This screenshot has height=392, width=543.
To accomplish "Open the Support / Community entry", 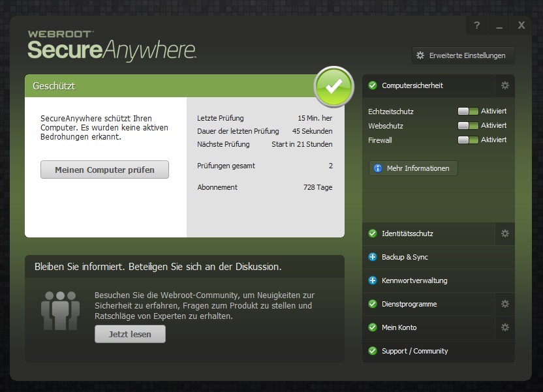I will coord(414,351).
